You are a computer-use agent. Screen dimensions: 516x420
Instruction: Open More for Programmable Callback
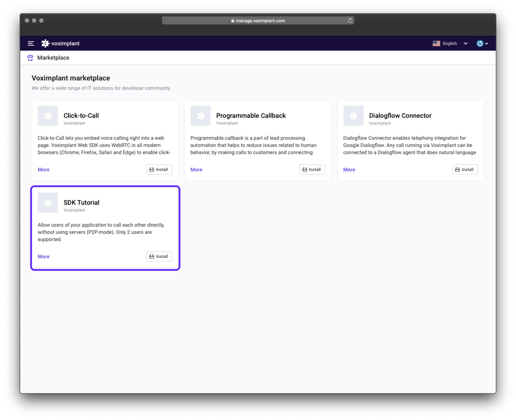pos(196,170)
